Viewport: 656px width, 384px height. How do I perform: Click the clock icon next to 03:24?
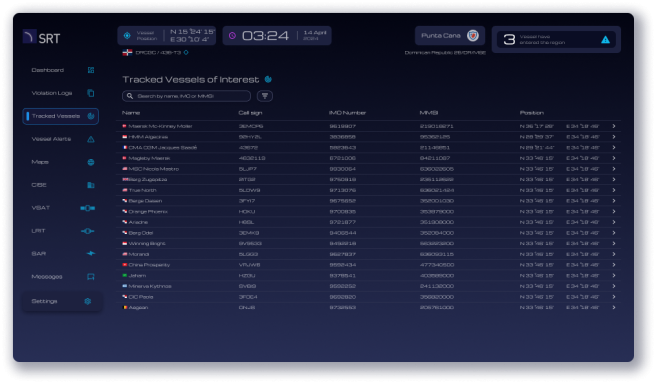pos(232,36)
